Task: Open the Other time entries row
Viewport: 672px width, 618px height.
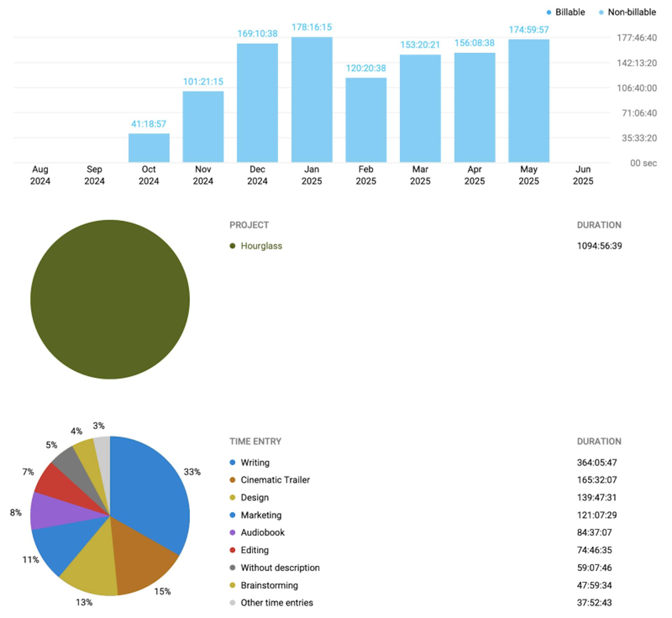Action: coord(276,602)
